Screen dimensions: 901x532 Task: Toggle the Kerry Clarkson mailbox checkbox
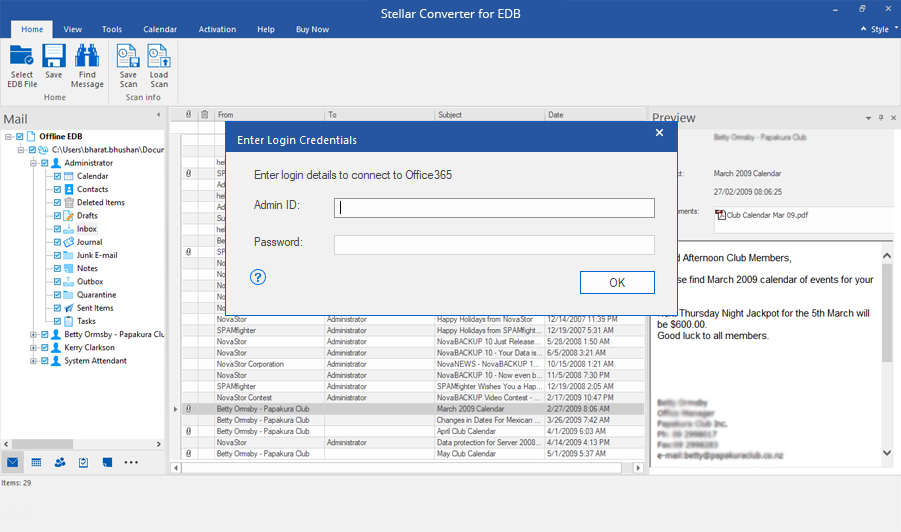(x=45, y=348)
